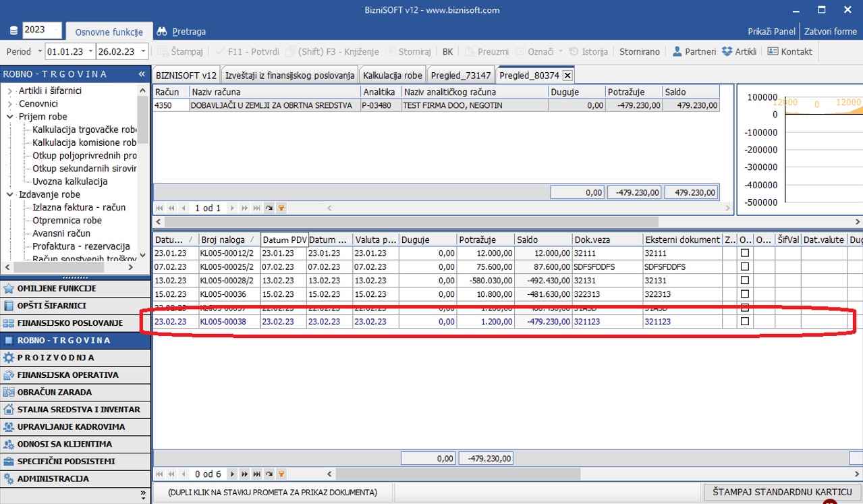The width and height of the screenshot is (863, 504).
Task: Click Prikaži Panel
Action: (x=772, y=31)
